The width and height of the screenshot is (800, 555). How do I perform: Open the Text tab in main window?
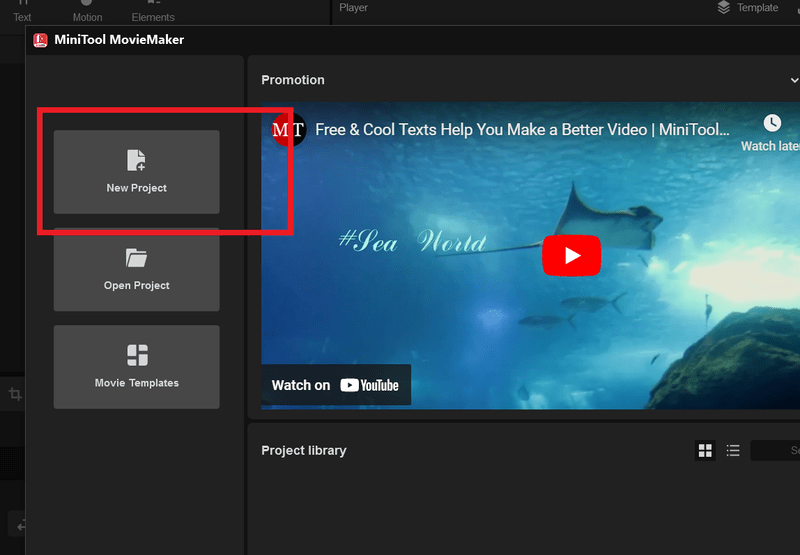[22, 11]
